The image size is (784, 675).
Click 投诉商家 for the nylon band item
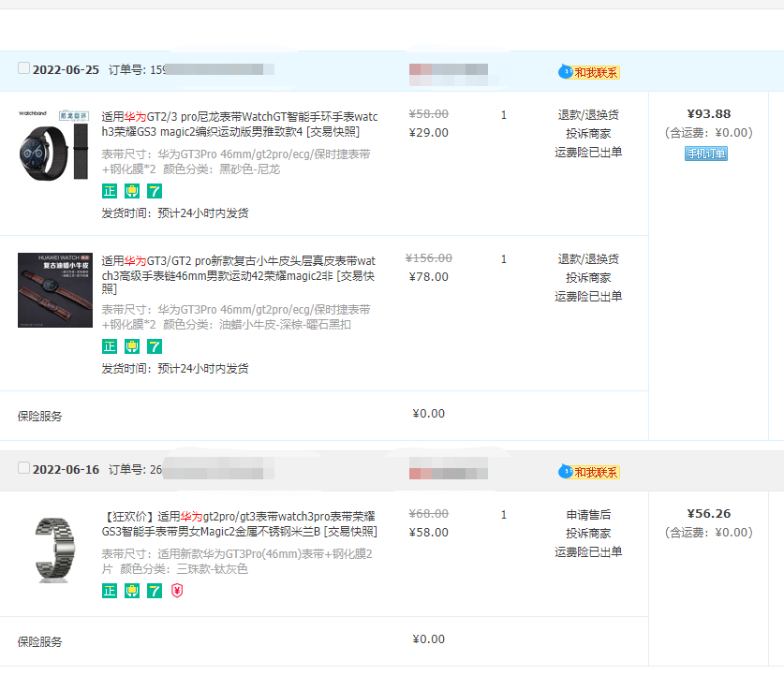pos(588,133)
